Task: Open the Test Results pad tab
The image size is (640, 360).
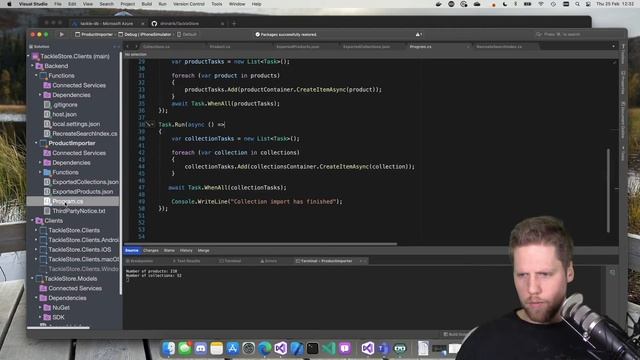Action: pyautogui.click(x=186, y=261)
